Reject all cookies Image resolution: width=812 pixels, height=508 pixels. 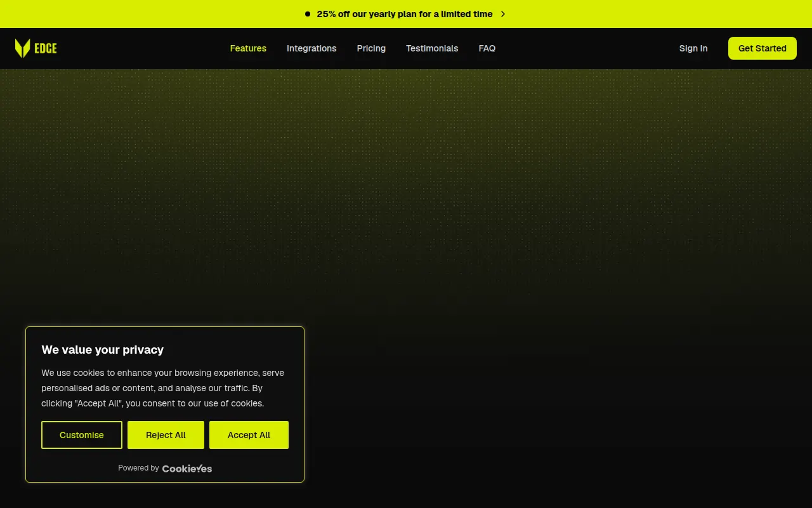tap(166, 435)
